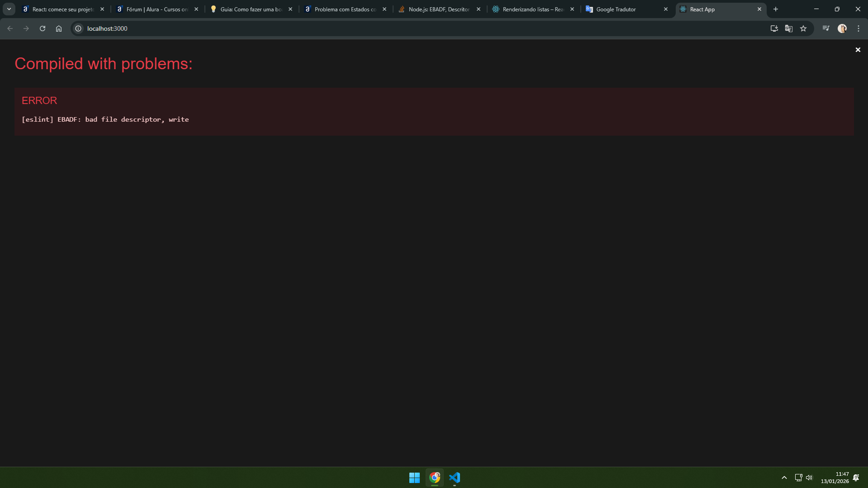This screenshot has width=868, height=488.
Task: Open the volume control tray icon
Action: click(x=809, y=478)
